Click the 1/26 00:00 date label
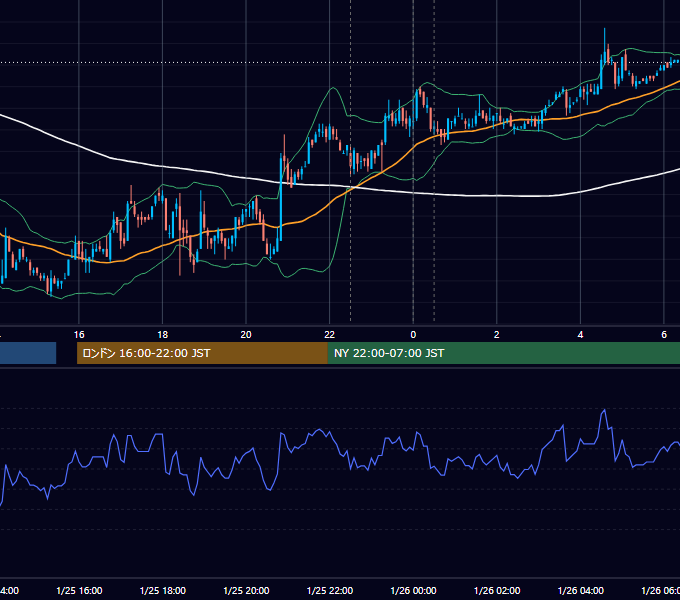Screen dimensions: 680x600 (413, 590)
